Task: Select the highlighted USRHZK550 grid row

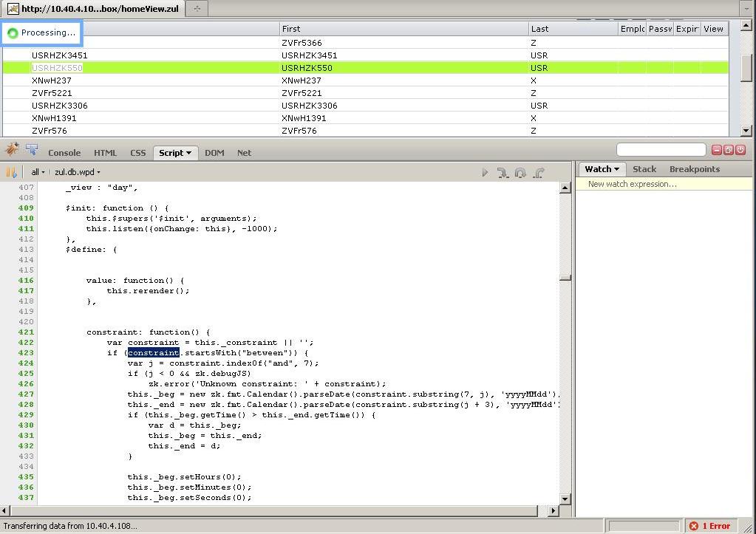Action: (366, 68)
